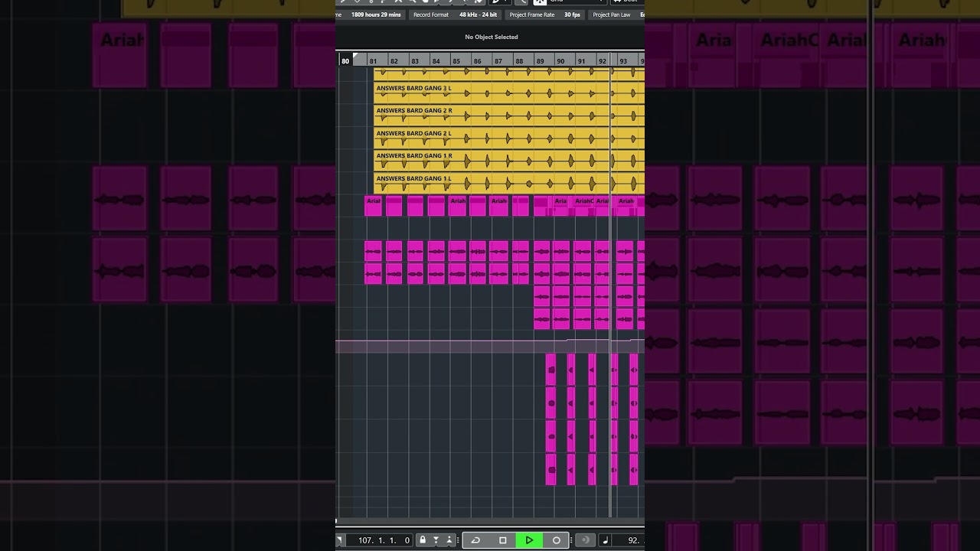Click the 1809 hours 29 mins remaining readout

(x=375, y=15)
